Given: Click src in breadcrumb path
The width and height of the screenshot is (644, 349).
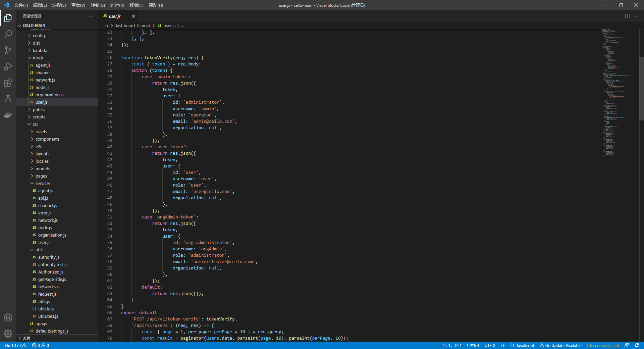Looking at the screenshot, I should coord(106,26).
